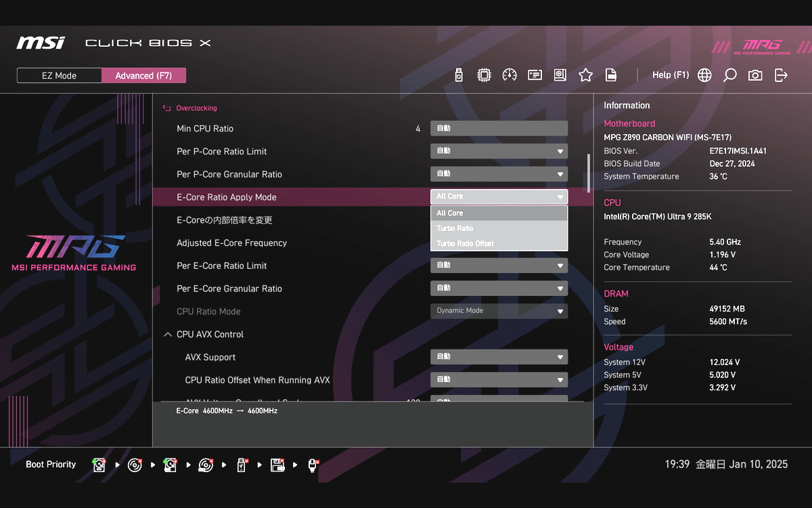Open the gauge performance icon
Screen dimensions: 812x508
(x=510, y=75)
